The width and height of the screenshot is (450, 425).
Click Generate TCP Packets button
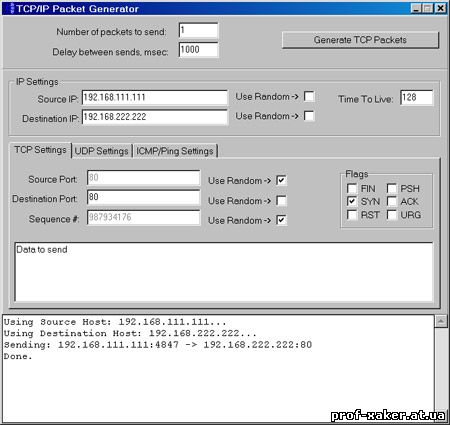pos(360,40)
